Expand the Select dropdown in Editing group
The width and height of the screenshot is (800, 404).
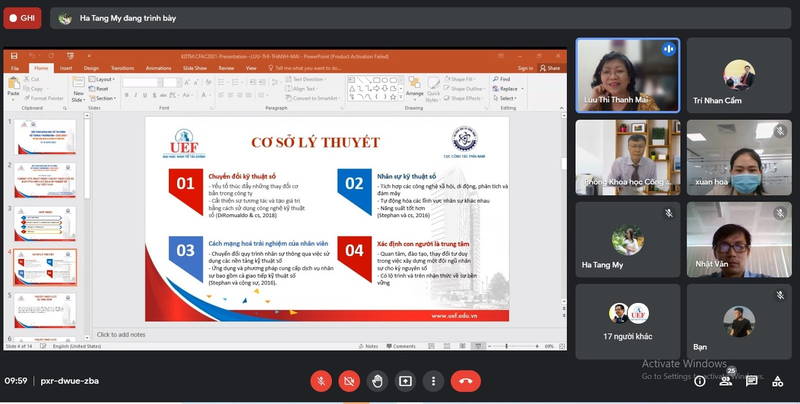[x=506, y=98]
